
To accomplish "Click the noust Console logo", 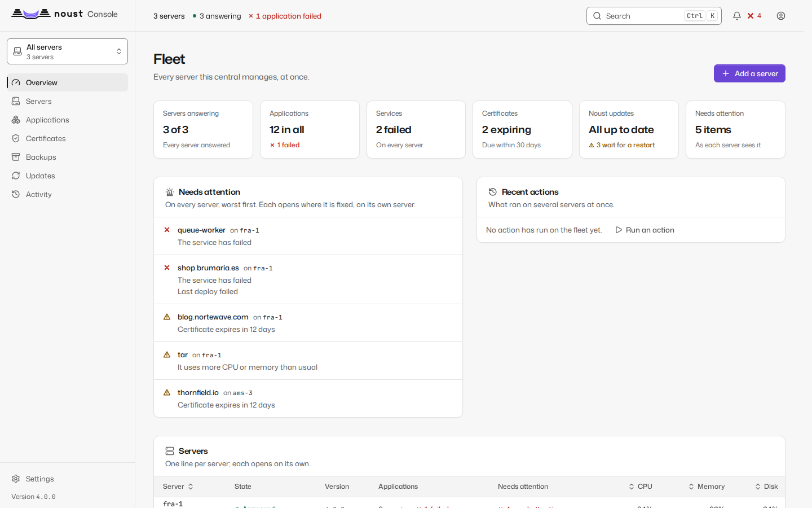I will [65, 14].
